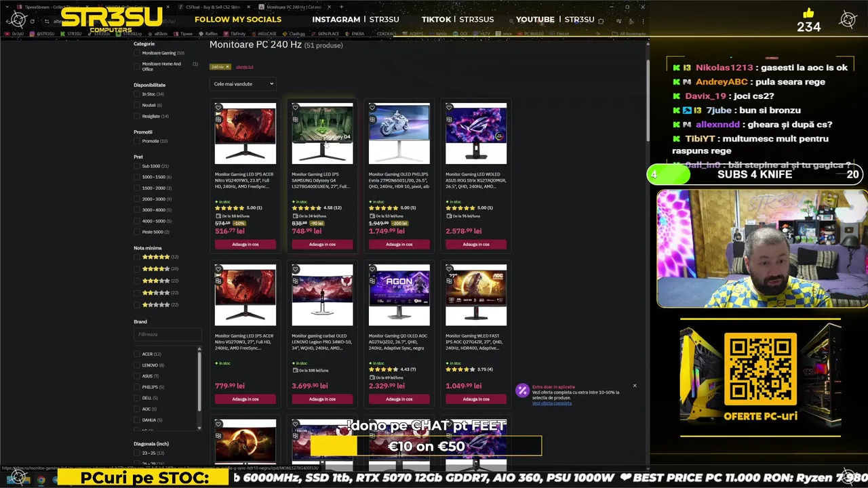This screenshot has height=488, width=868.
Task: Check the ACER brand filter
Action: pyautogui.click(x=137, y=354)
